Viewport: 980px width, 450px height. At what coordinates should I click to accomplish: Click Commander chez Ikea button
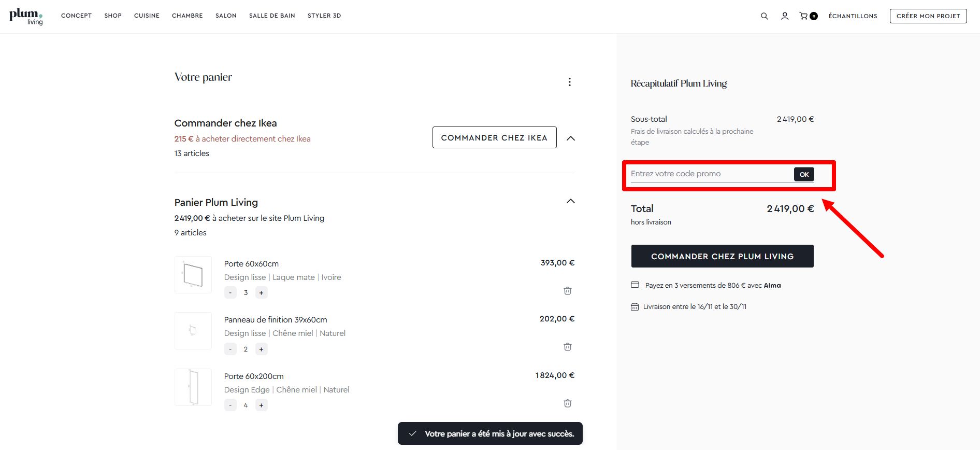(x=494, y=137)
